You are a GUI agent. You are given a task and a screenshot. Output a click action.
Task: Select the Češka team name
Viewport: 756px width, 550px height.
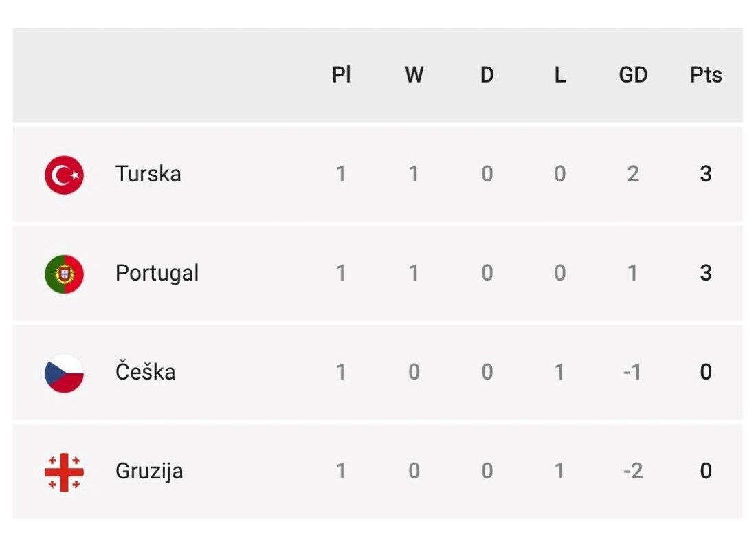pos(145,371)
